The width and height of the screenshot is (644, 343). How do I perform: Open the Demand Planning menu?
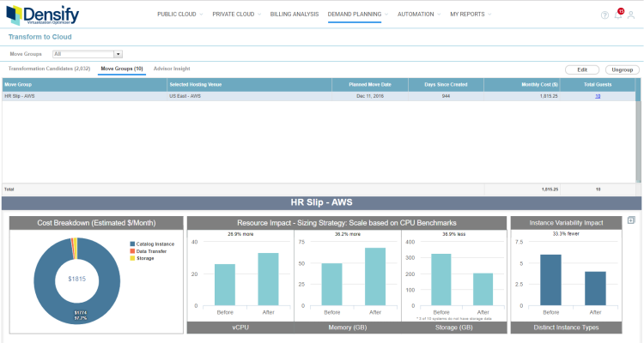click(x=355, y=14)
